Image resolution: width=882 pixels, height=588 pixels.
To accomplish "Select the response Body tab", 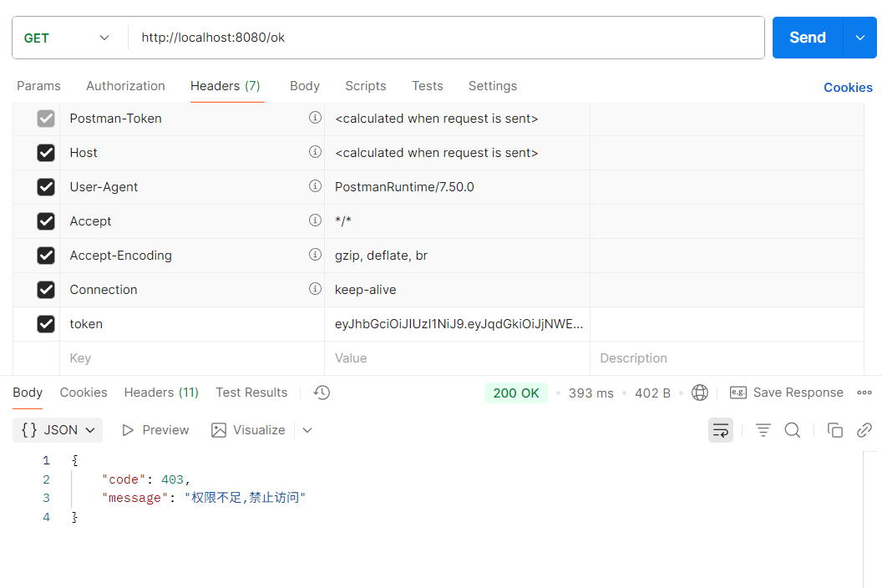I will [x=28, y=393].
